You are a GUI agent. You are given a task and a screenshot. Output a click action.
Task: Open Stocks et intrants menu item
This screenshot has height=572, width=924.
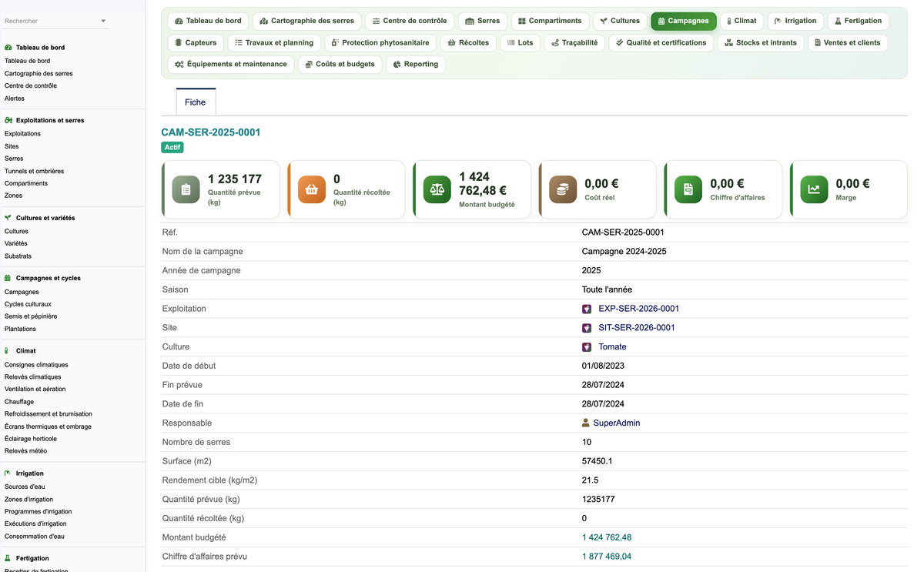point(761,42)
